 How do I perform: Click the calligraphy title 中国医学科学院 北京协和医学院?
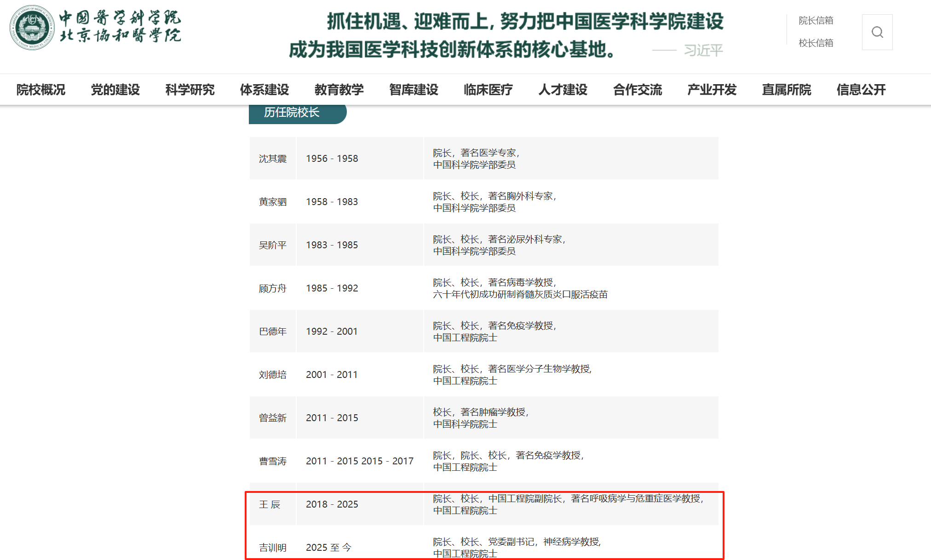click(121, 27)
